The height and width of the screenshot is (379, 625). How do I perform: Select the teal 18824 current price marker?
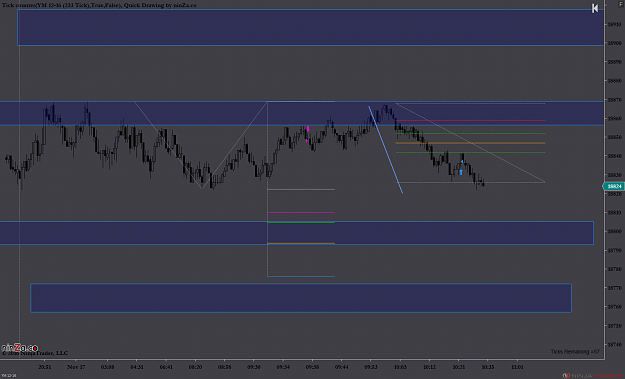coord(613,186)
